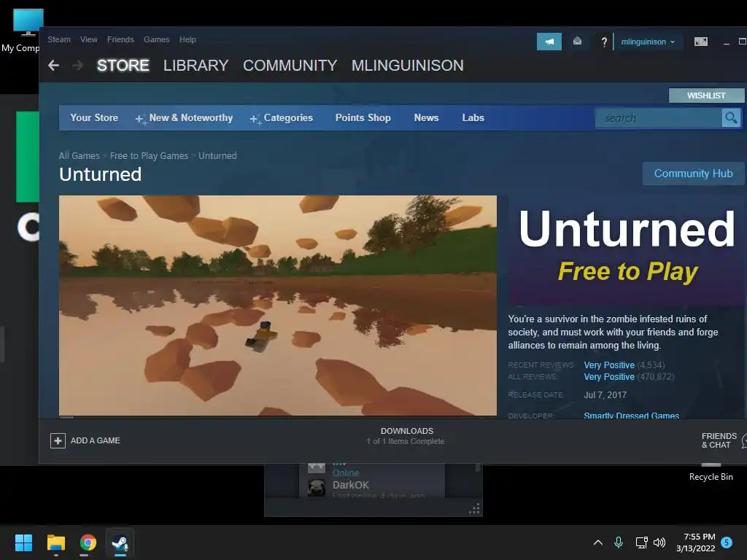Go to the STORE tab

pyautogui.click(x=123, y=65)
